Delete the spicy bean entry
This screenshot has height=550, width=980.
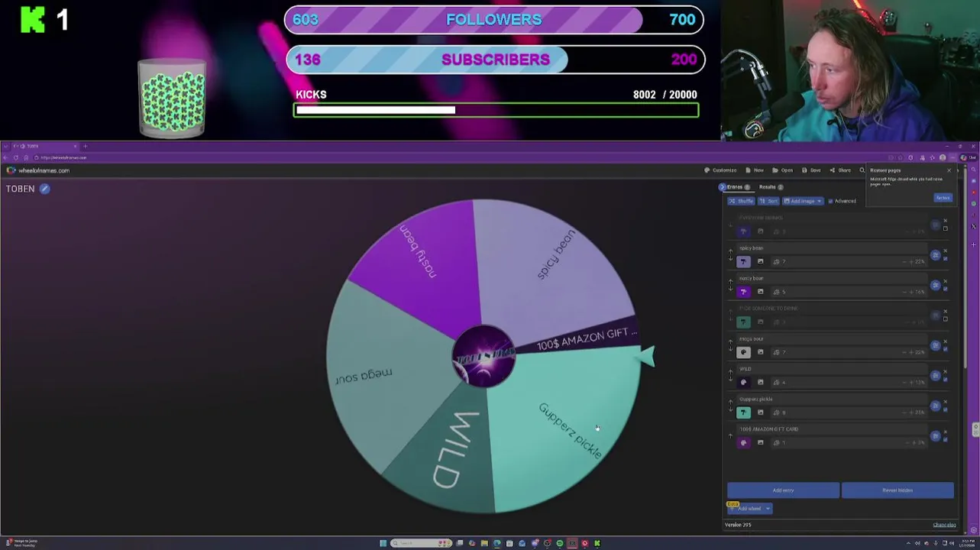(x=946, y=251)
